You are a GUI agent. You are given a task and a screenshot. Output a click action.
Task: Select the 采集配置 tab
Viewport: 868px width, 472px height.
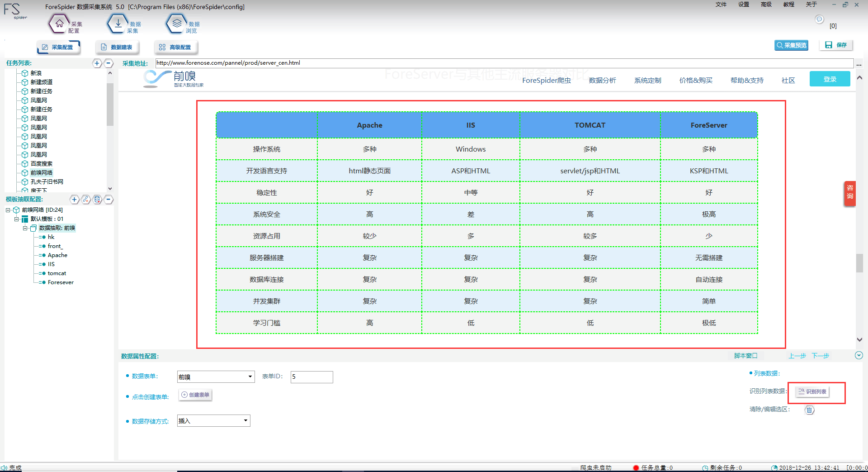tap(58, 47)
